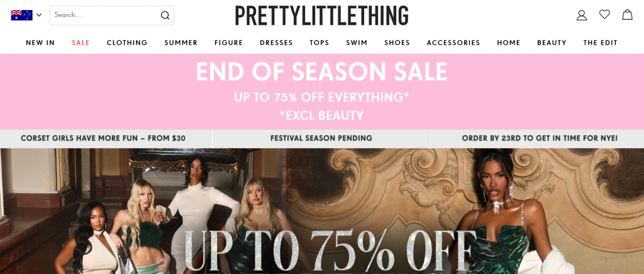
Task: Open the ACCESSORIES menu
Action: (x=453, y=43)
